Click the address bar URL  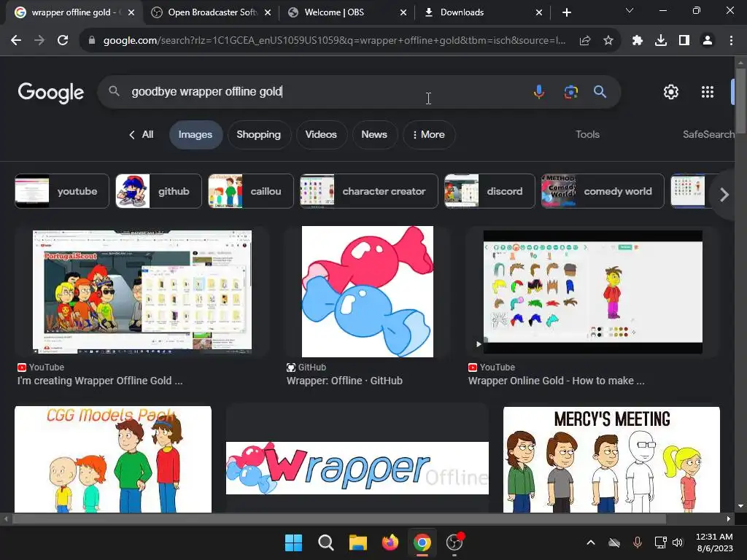coord(333,41)
